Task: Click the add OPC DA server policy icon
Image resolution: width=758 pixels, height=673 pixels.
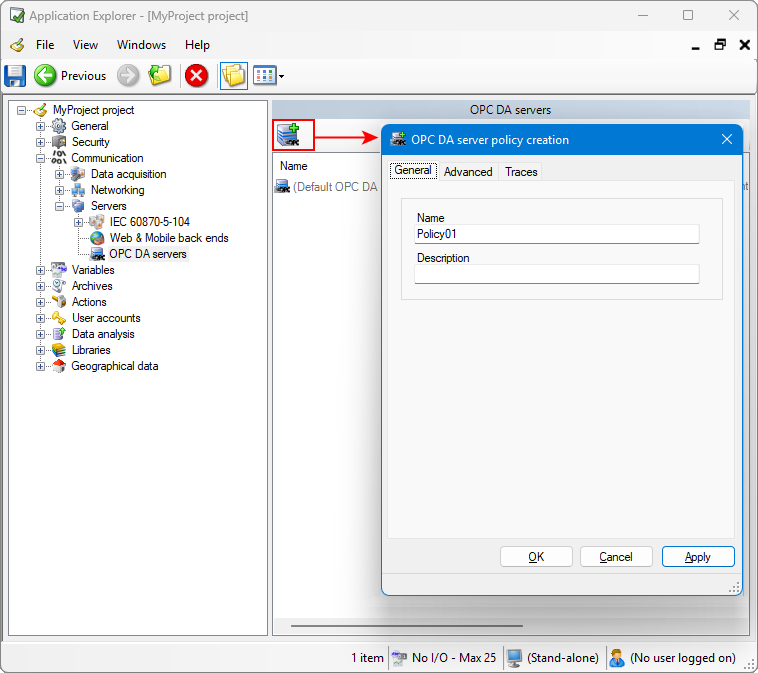Action: [x=289, y=135]
